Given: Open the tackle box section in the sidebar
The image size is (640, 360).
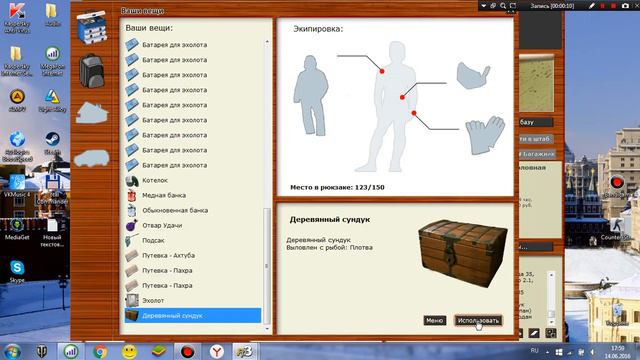Looking at the screenshot, I should [92, 27].
